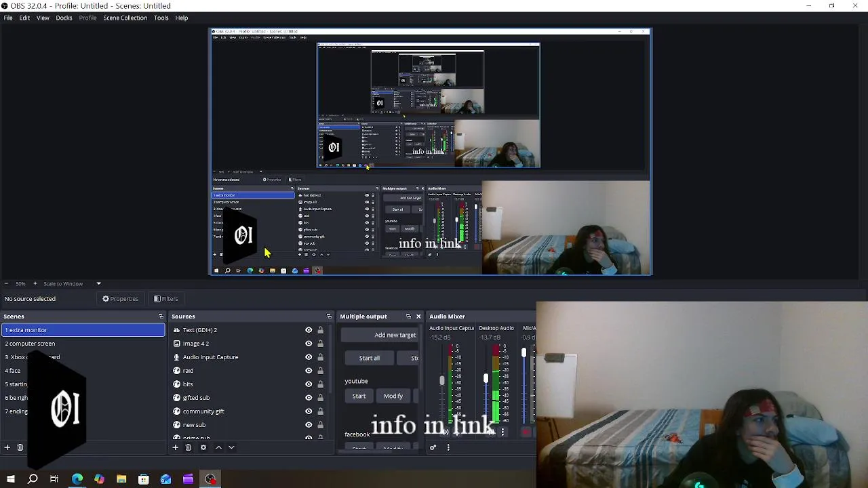Screen dimensions: 868x488
Task: Open the File menu
Action: (8, 18)
